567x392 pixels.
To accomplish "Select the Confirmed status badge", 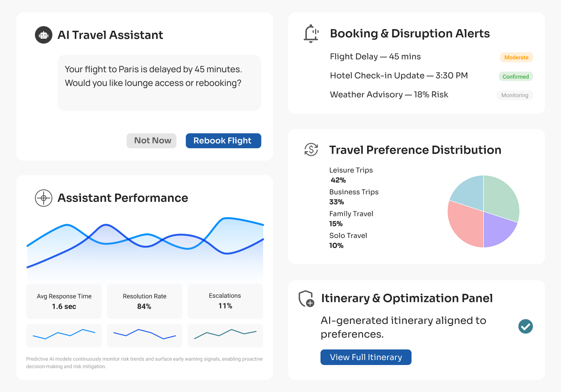I will click(x=515, y=76).
